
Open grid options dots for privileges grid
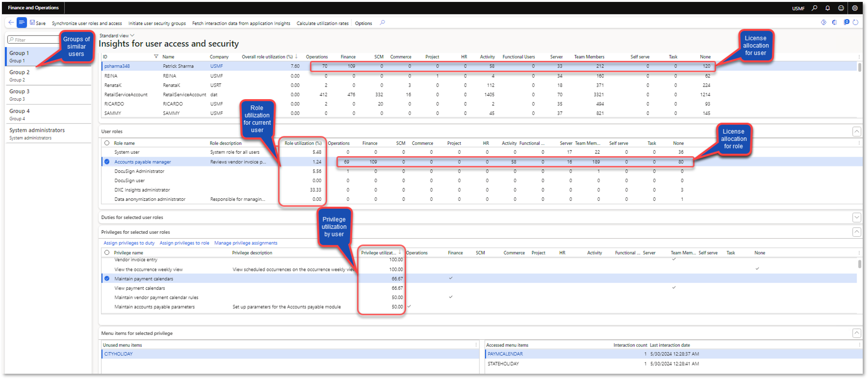tap(859, 253)
